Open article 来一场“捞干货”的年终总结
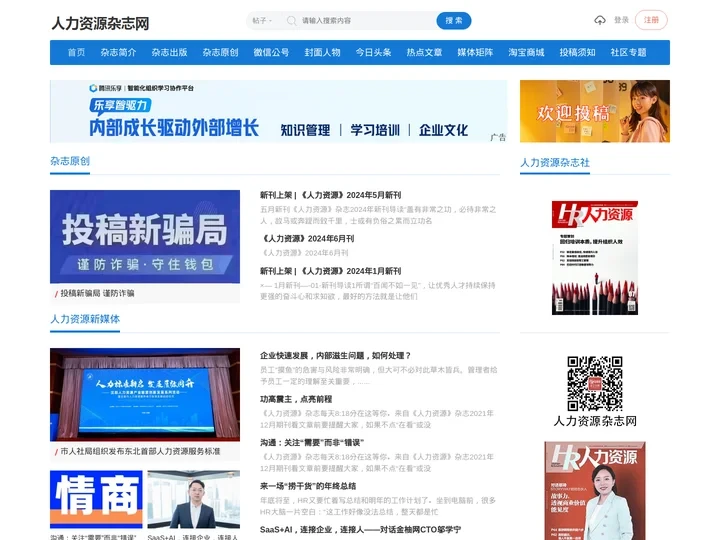 click(x=308, y=486)
